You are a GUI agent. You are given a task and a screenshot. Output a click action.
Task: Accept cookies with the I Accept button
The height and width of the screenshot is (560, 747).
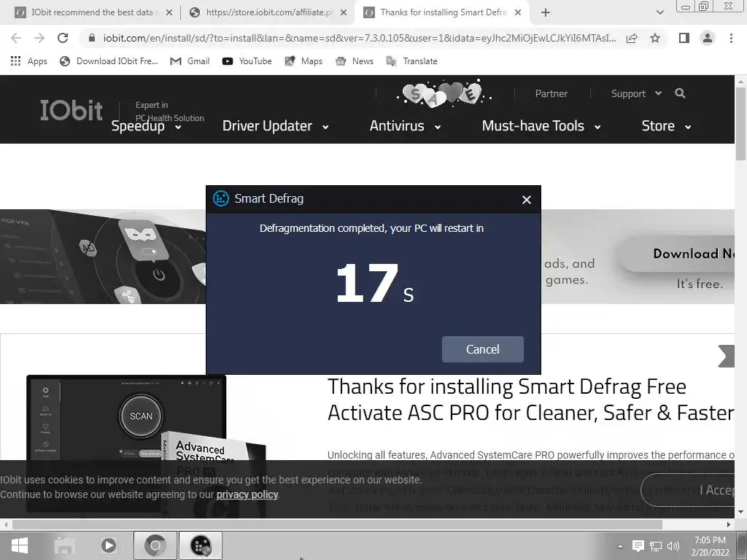(689, 490)
